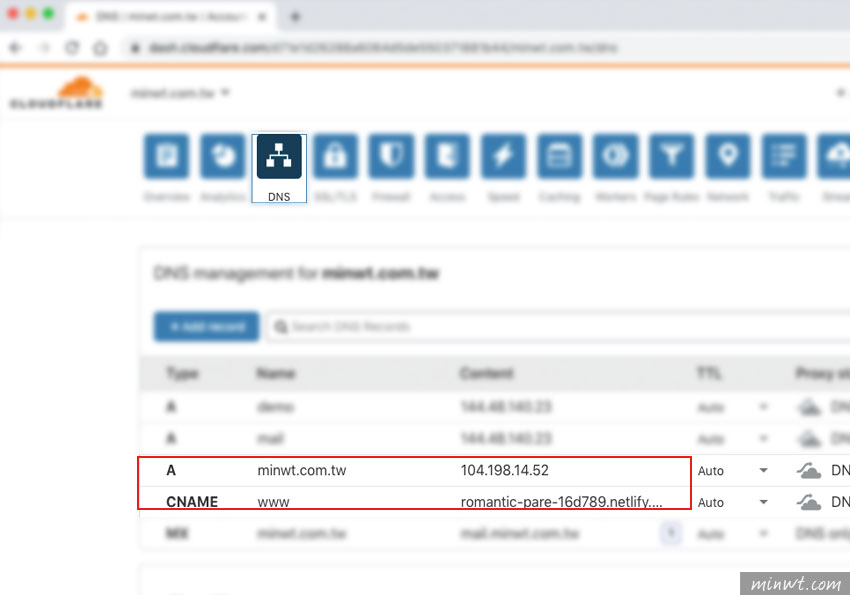The image size is (850, 595).
Task: Click the TTL column header
Action: [709, 373]
